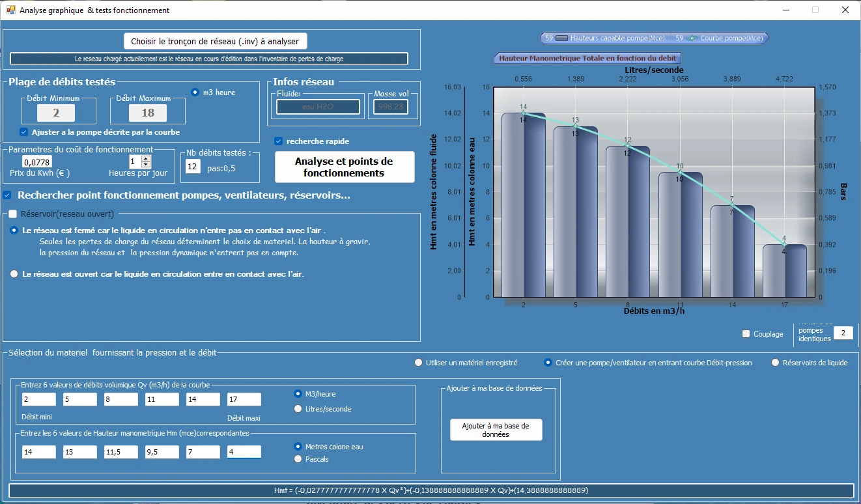Click the Débit maxi Qv field
861x504 pixels.
pyautogui.click(x=244, y=400)
